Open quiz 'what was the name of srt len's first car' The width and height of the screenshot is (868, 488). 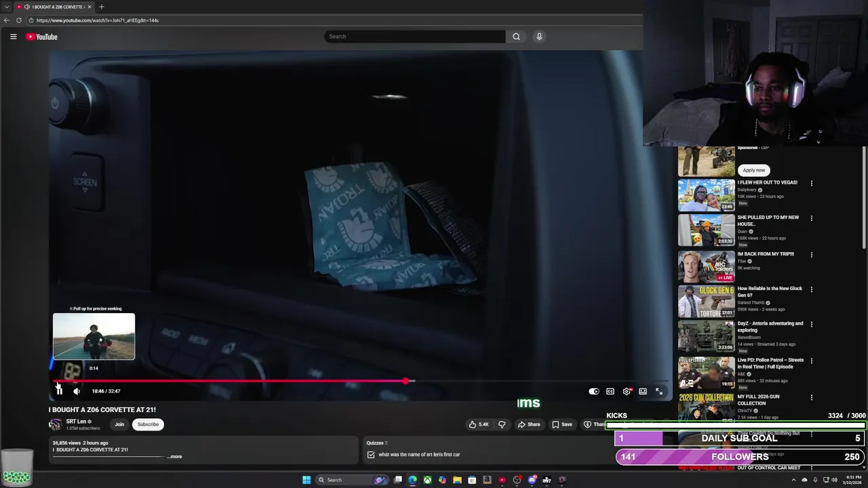point(419,455)
